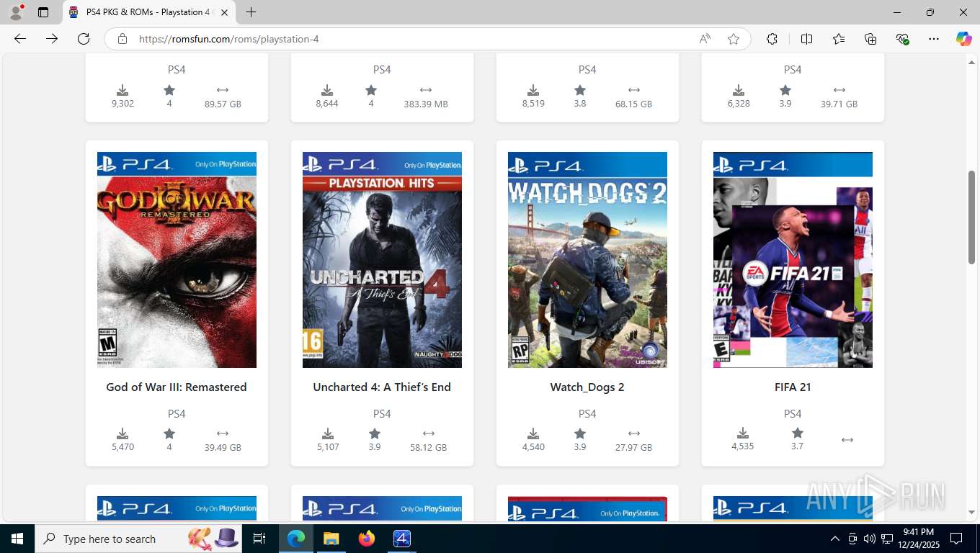
Task: Click the PS4 label under Uncharted 4
Action: tap(382, 413)
